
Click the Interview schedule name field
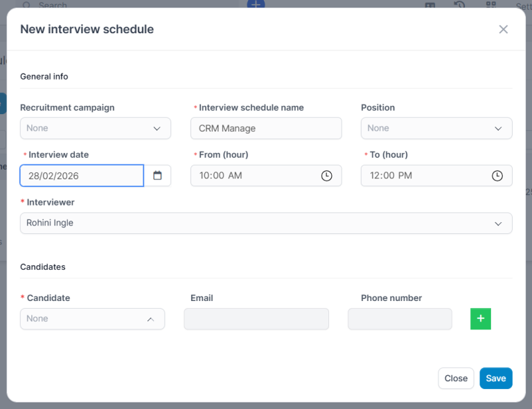(x=265, y=128)
